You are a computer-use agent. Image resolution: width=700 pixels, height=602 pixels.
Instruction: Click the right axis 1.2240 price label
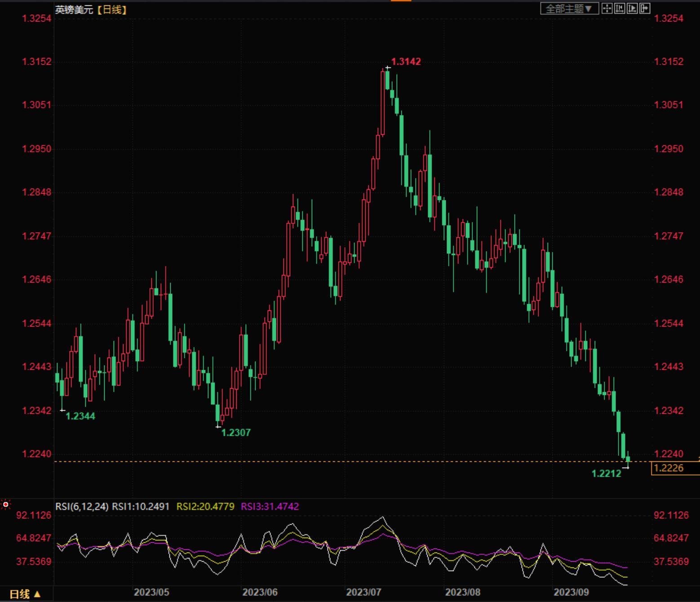click(x=669, y=454)
